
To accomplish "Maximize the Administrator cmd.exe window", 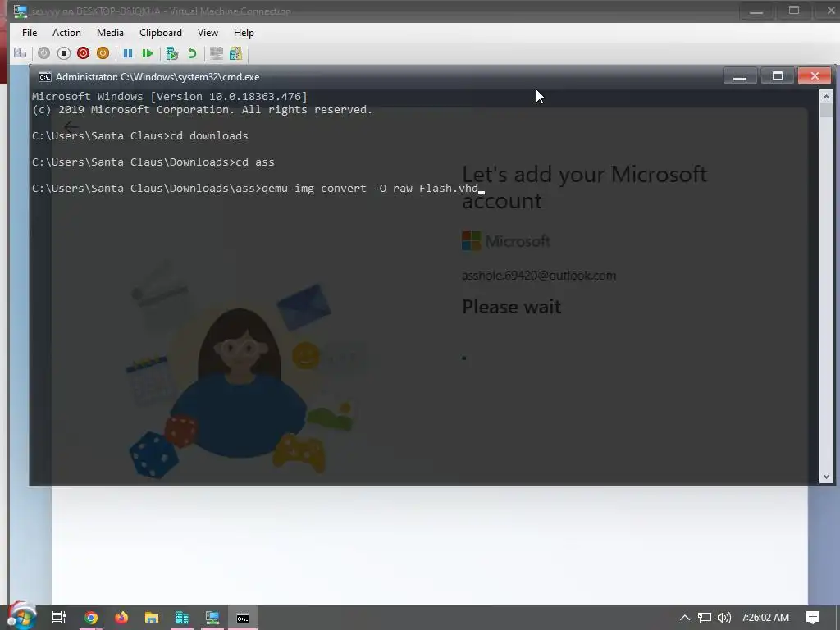I will click(x=778, y=76).
